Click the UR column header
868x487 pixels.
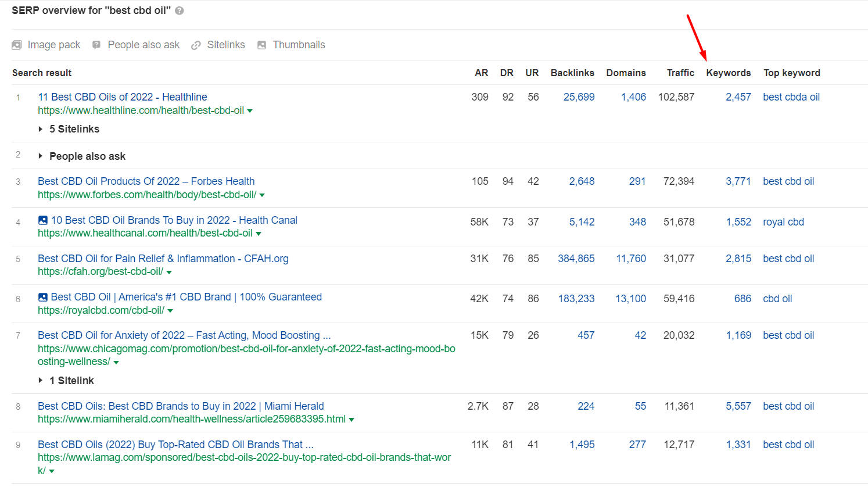click(x=532, y=73)
